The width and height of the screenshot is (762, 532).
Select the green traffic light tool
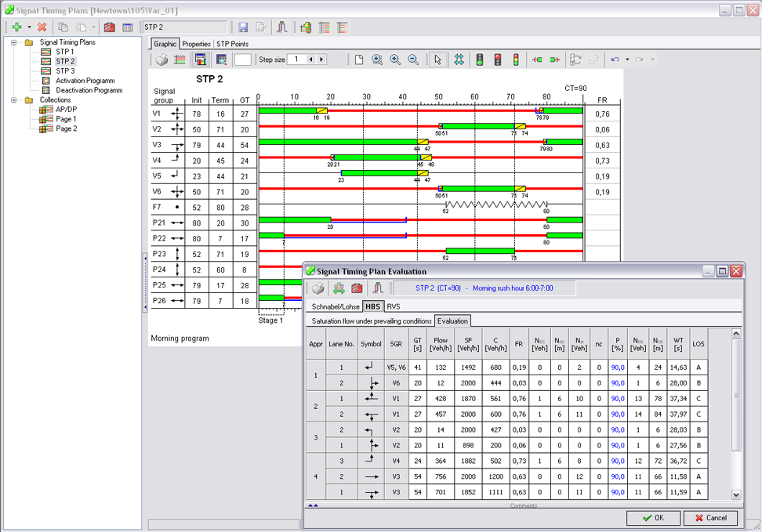[x=480, y=60]
